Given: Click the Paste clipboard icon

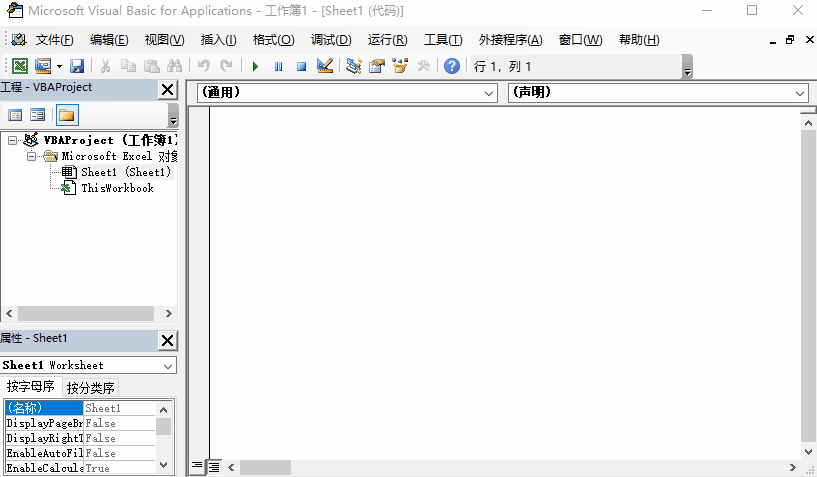Looking at the screenshot, I should [x=152, y=66].
